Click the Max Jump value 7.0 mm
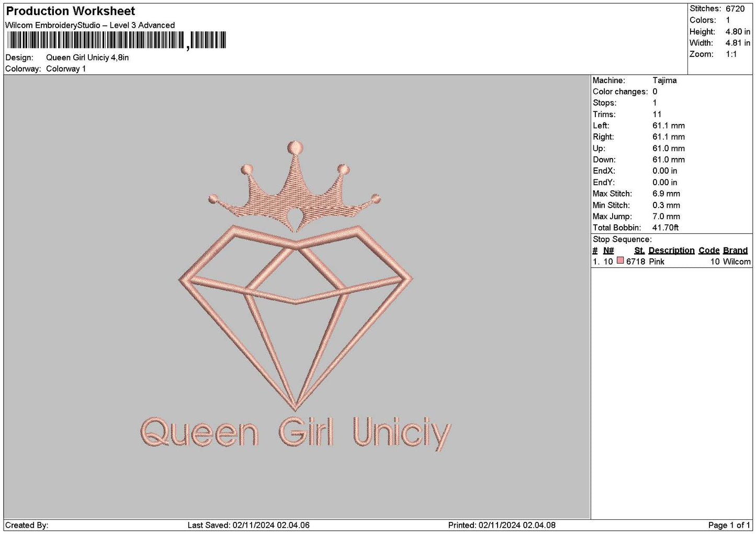 [666, 217]
